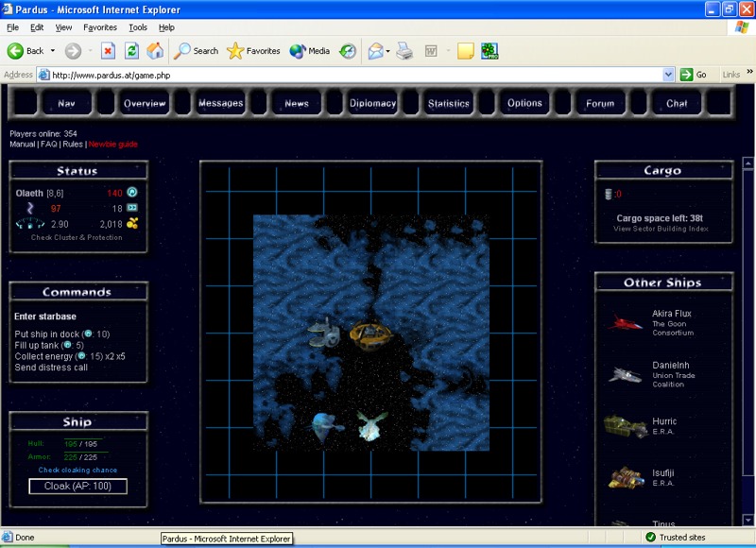Open the Diplomacy game tab
Viewport: 756px width, 548px height.
tap(372, 103)
